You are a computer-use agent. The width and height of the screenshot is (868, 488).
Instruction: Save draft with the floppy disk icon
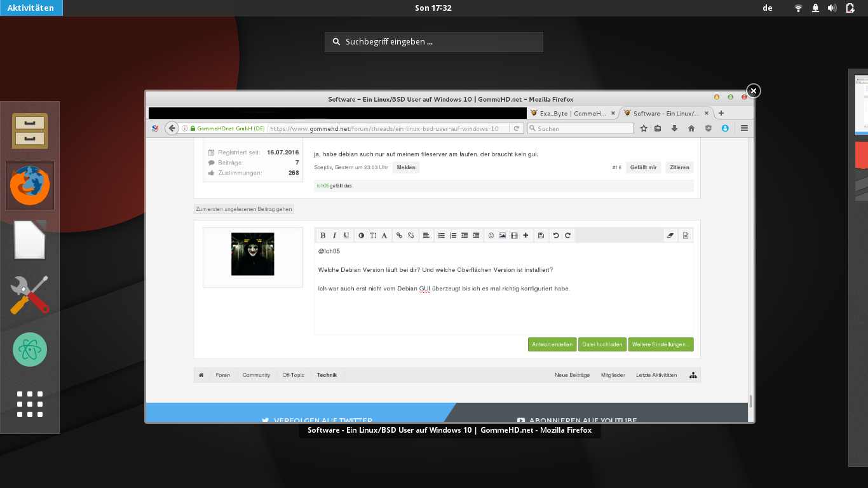pyautogui.click(x=541, y=236)
